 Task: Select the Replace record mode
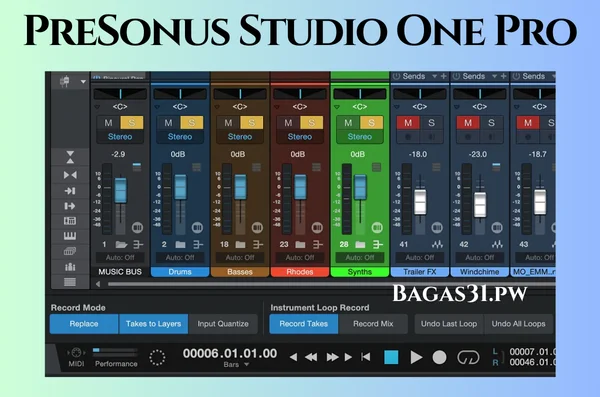pos(84,324)
